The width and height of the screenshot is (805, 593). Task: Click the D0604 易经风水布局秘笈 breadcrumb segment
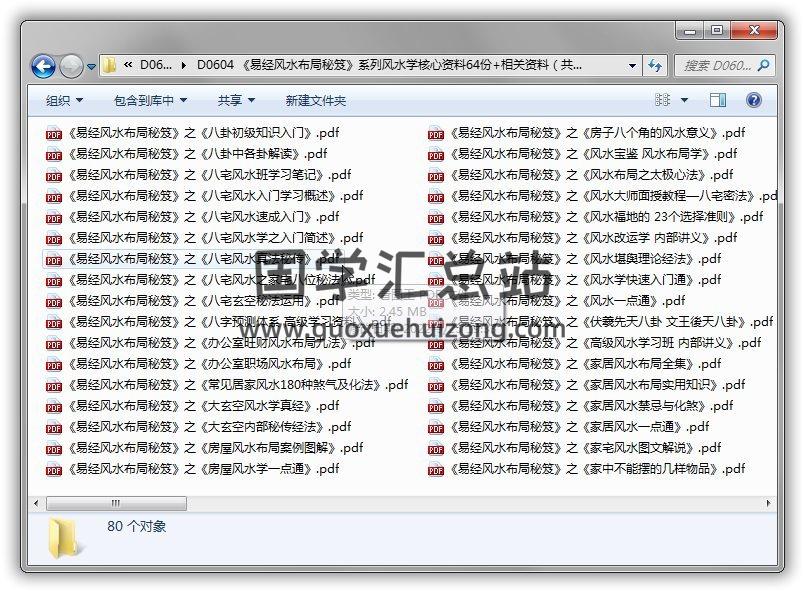pos(389,65)
